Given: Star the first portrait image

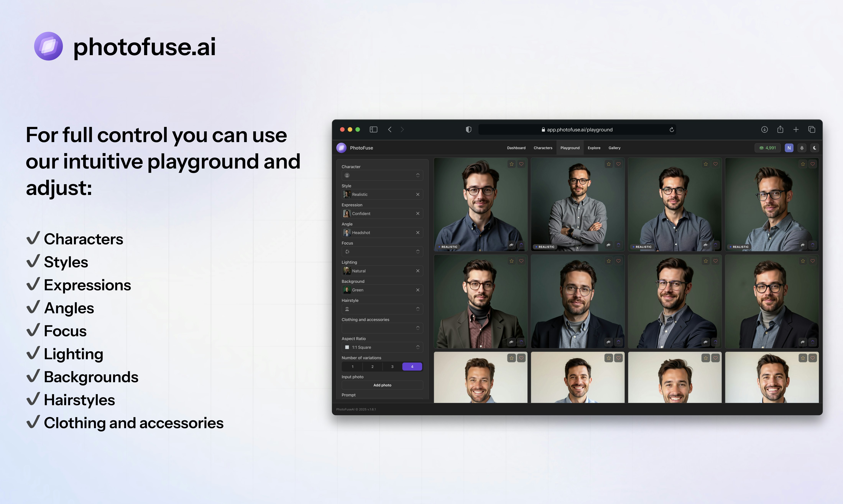Looking at the screenshot, I should [x=512, y=164].
